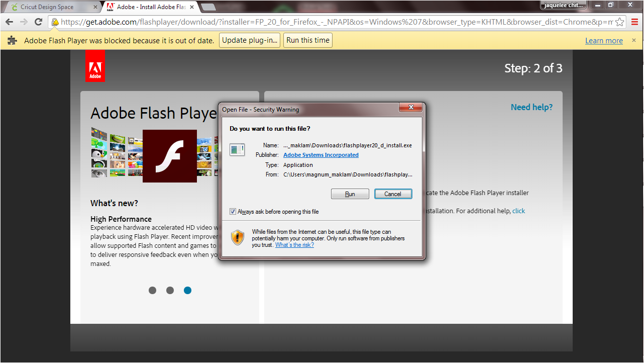Click the Adobe logo on the page

point(95,66)
